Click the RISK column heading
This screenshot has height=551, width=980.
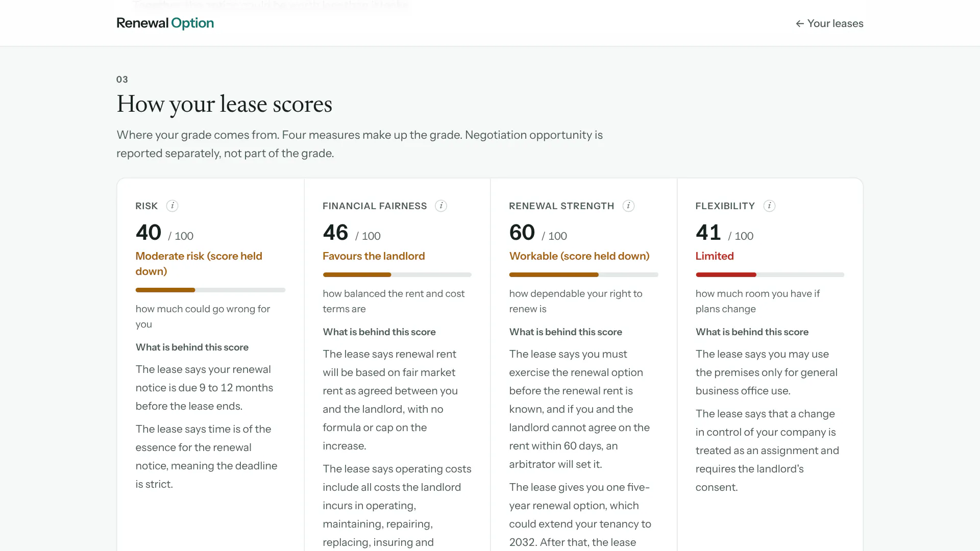click(x=146, y=206)
